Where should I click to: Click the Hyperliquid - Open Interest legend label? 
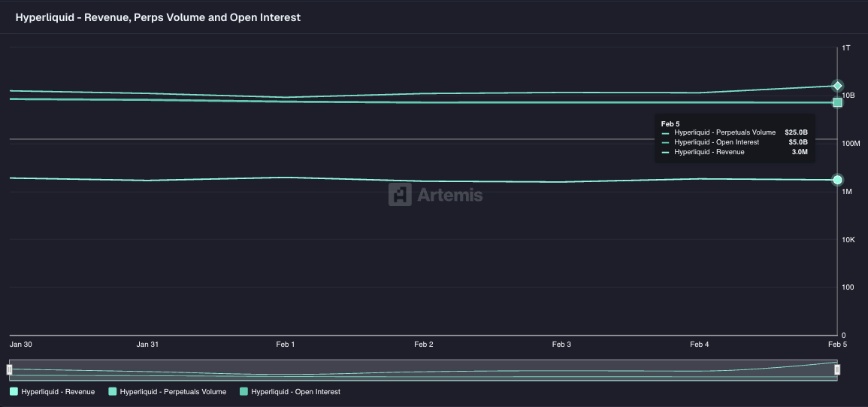click(x=295, y=391)
